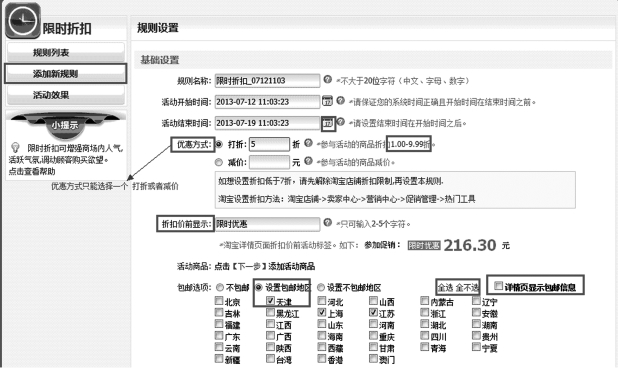Screen dimensions: 618x373
Task: Select the 减价 radio button
Action: click(219, 162)
